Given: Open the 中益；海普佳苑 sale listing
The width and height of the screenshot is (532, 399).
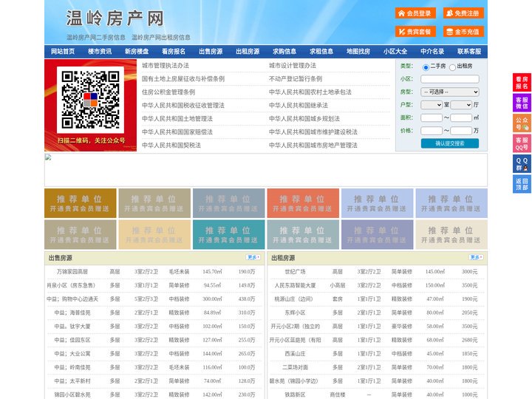Looking at the screenshot, I should click(72, 313).
